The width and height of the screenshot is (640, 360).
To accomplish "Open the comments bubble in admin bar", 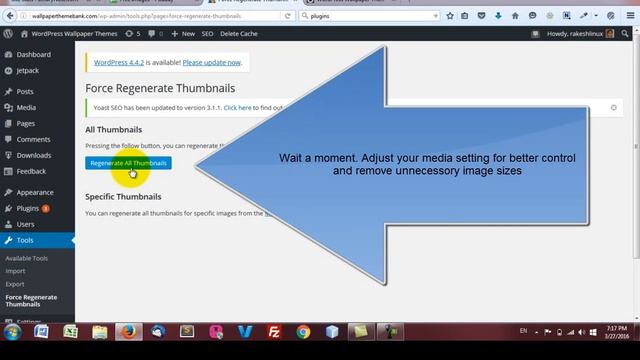I will [x=156, y=34].
